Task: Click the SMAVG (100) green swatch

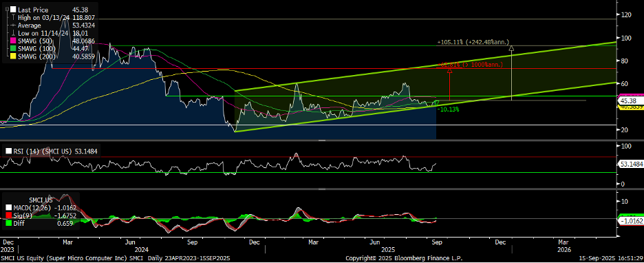Action: (13, 48)
